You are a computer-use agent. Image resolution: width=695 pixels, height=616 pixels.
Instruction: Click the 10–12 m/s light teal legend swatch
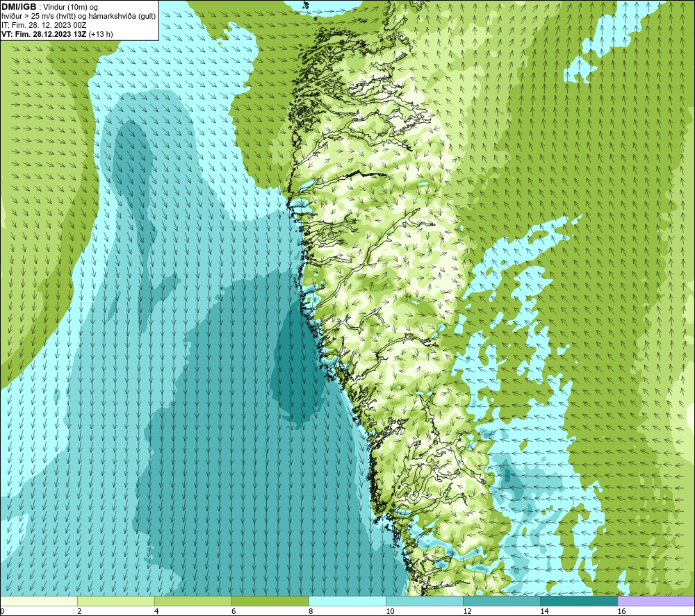click(x=425, y=601)
